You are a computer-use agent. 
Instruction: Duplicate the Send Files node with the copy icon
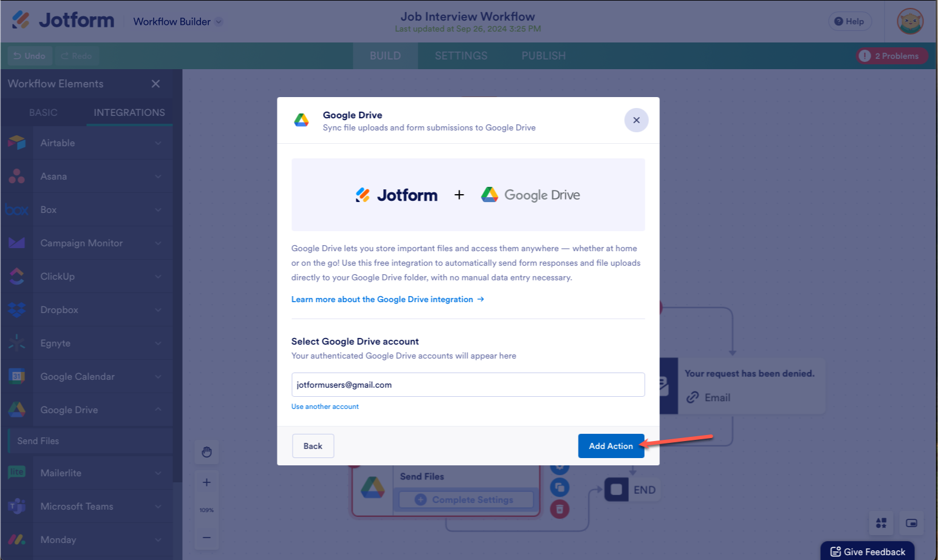560,487
